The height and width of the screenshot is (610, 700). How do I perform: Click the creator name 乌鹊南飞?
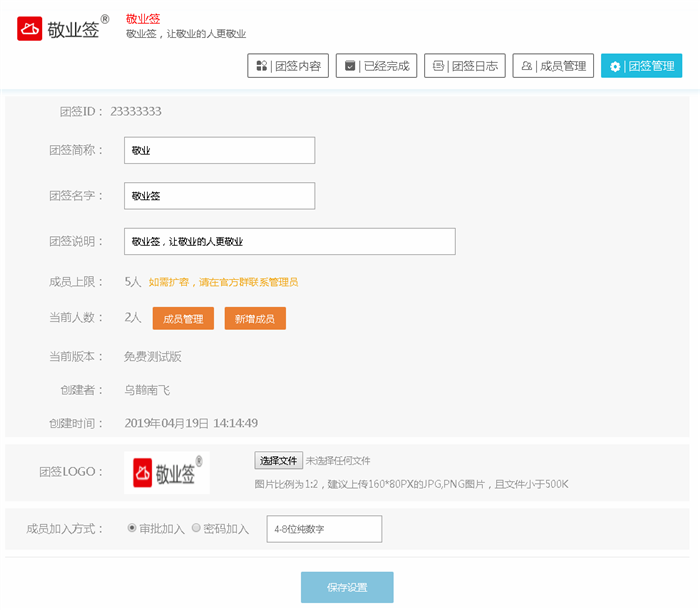[x=147, y=390]
